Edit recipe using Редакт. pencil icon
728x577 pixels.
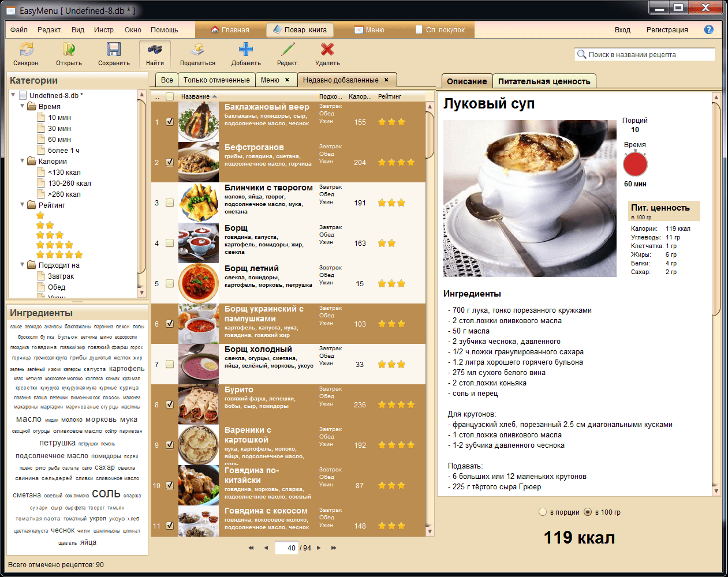[288, 50]
